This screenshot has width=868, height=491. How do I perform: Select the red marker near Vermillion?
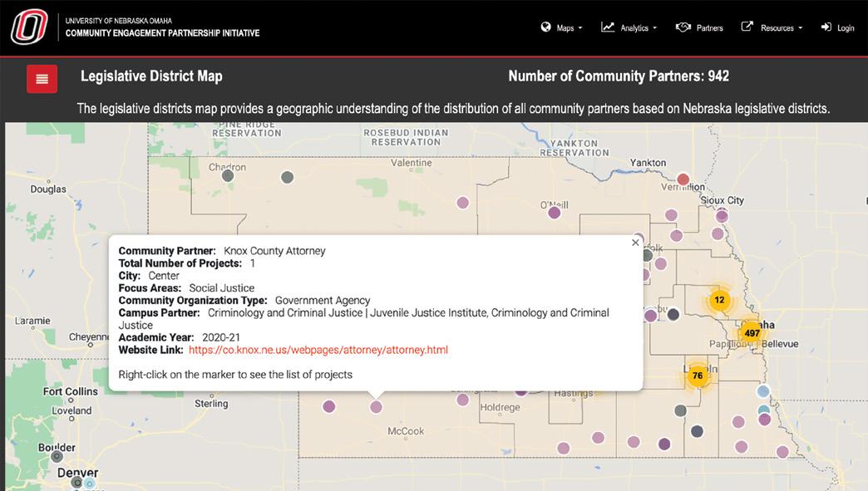[683, 179]
